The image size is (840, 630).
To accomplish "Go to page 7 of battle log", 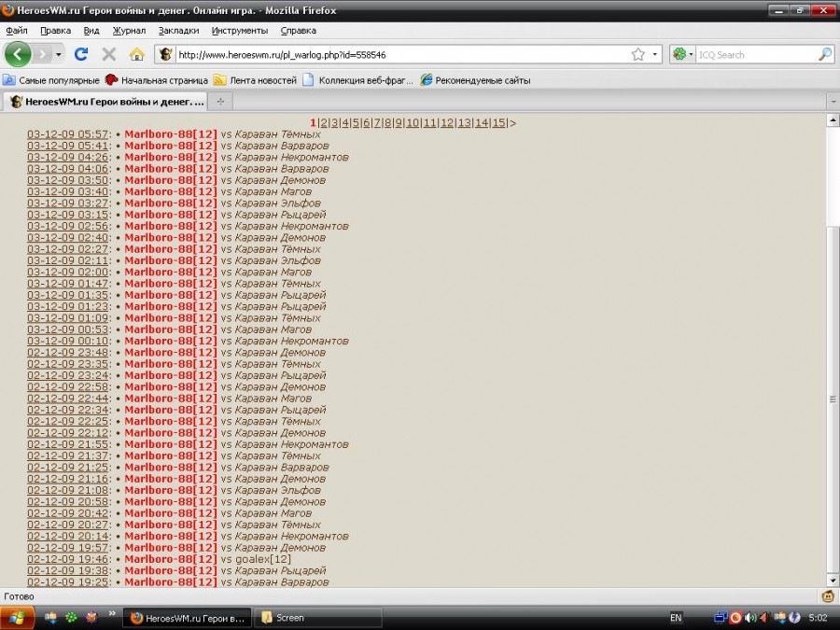I will [377, 122].
